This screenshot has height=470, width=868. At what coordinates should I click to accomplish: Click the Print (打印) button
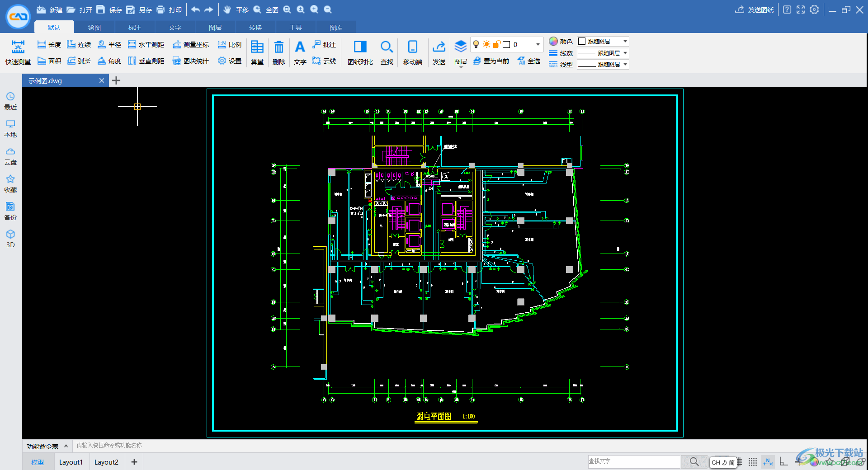point(169,9)
